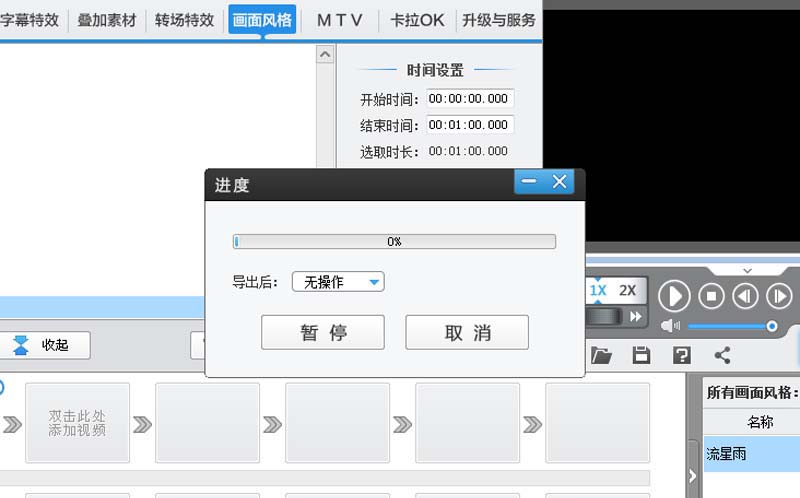Step to next frame
Viewport: 800px width, 498px height.
[779, 296]
